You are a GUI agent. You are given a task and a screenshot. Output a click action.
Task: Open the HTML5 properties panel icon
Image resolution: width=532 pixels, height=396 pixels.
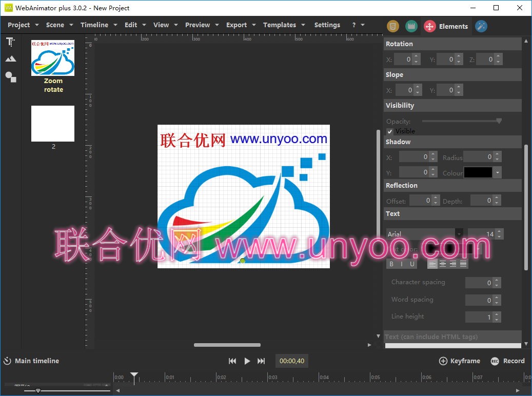393,26
